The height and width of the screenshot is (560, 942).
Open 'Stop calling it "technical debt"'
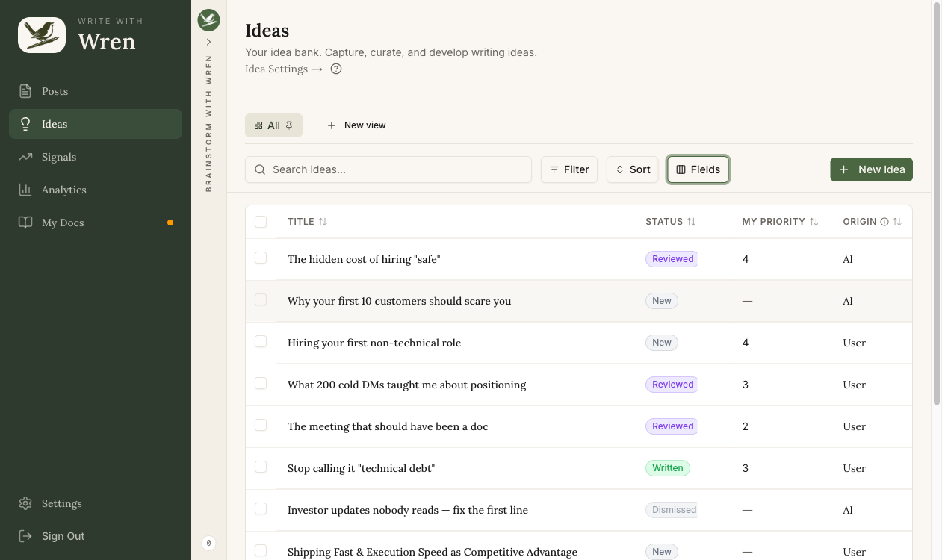point(361,468)
